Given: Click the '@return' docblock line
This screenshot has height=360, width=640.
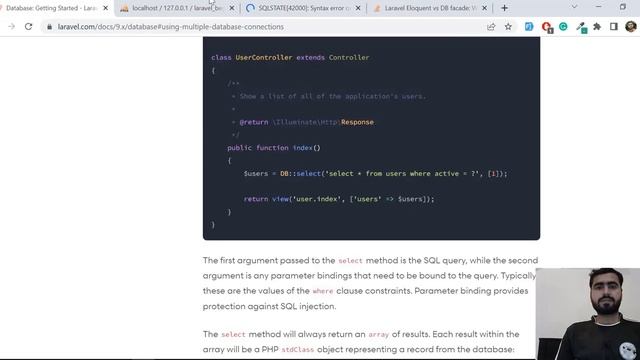Looking at the screenshot, I should click(302, 122).
